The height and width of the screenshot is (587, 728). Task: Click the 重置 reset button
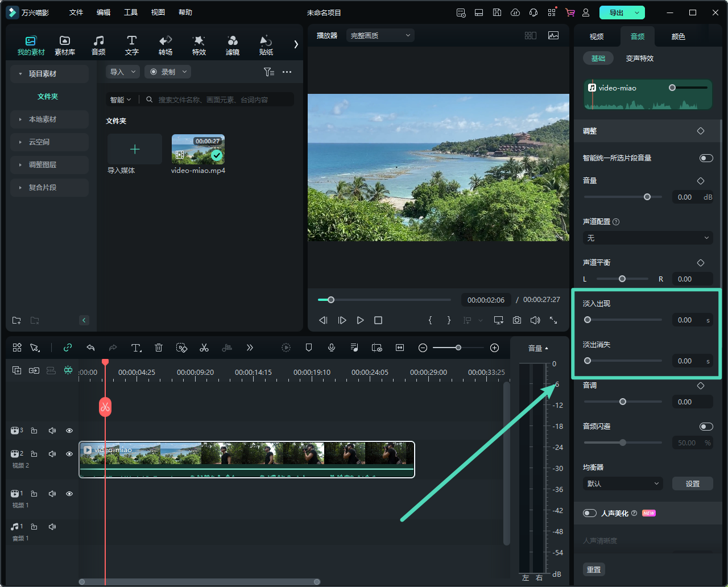click(594, 569)
